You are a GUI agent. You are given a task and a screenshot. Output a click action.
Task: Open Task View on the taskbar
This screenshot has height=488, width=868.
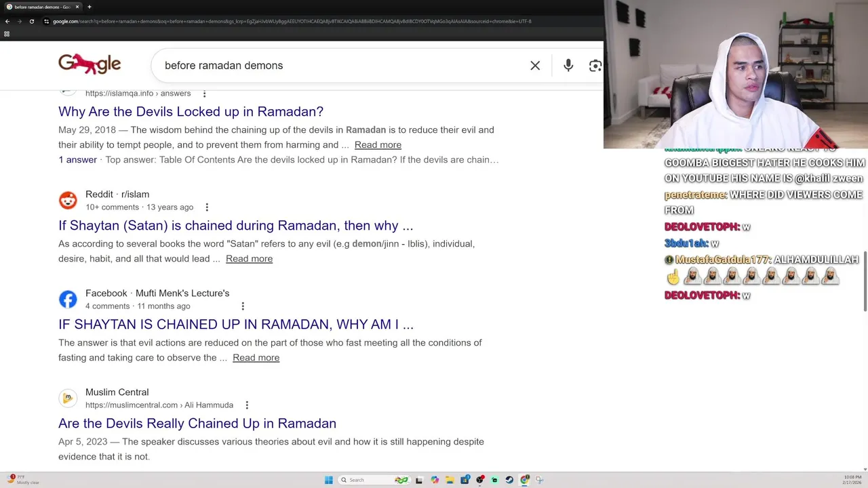[x=419, y=480]
